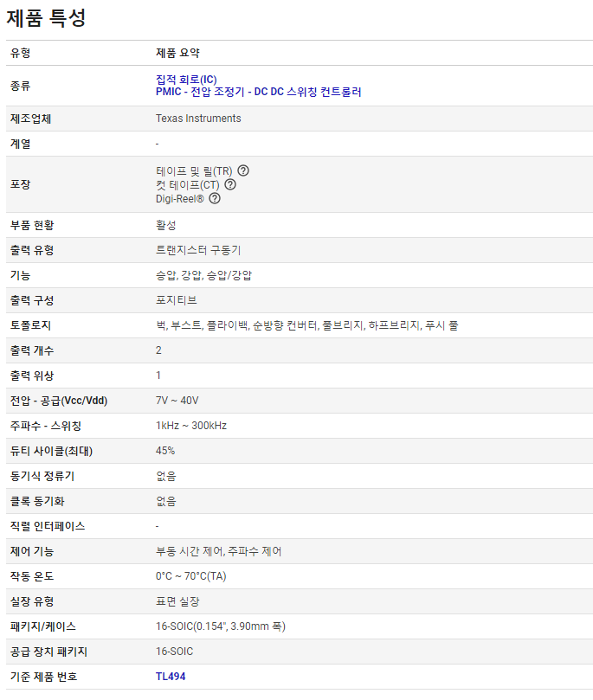The height and width of the screenshot is (700, 593).
Task: Select the 기준 제품 번호 row label
Action: click(44, 677)
